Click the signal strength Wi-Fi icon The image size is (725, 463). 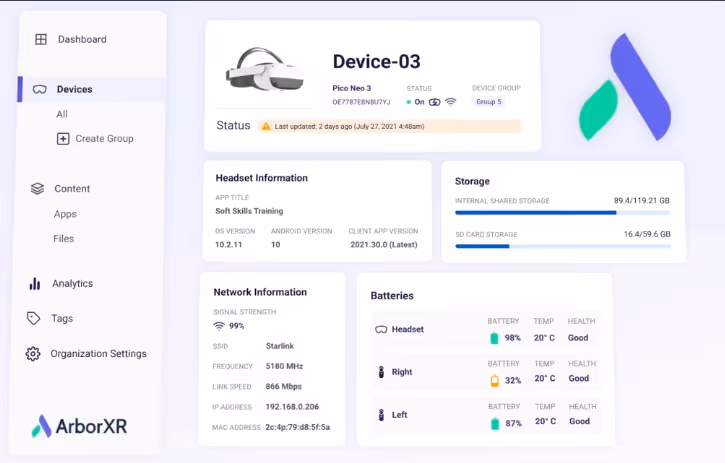coord(219,326)
